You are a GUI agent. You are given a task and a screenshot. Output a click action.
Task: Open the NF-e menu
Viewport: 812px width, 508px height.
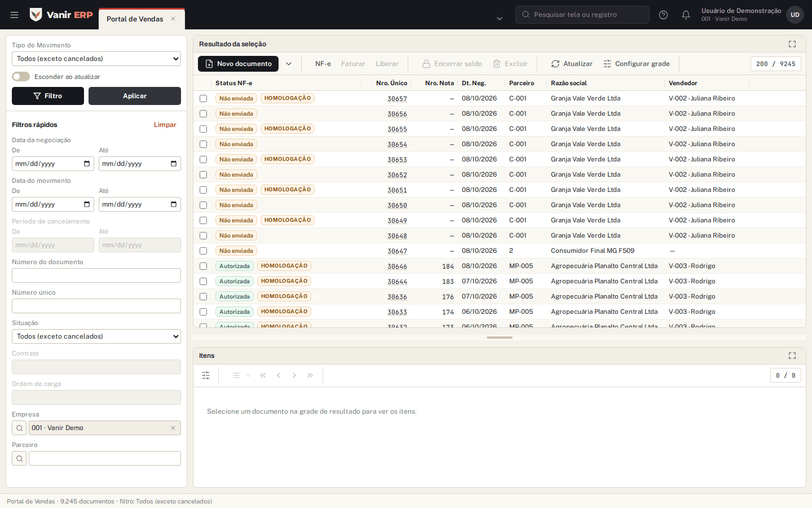[323, 64]
